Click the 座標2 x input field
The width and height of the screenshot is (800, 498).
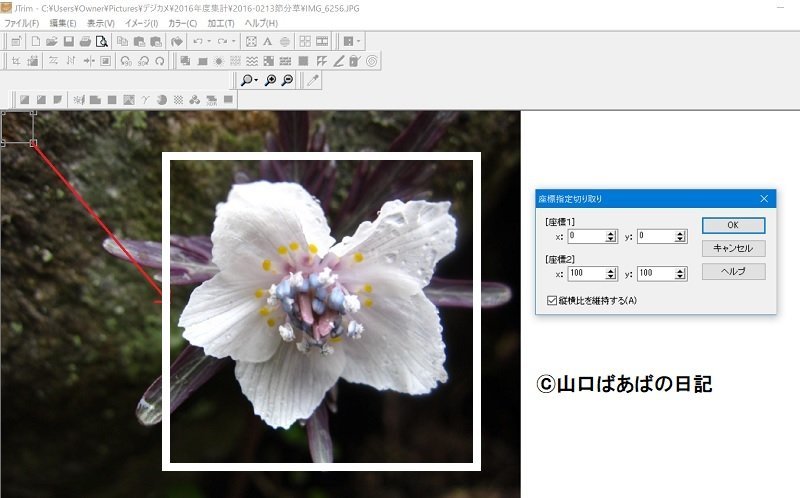(x=587, y=273)
